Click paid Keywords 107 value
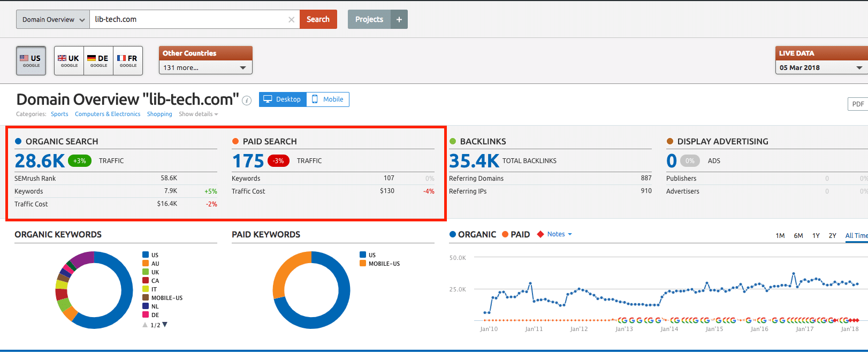The width and height of the screenshot is (868, 354). [389, 178]
